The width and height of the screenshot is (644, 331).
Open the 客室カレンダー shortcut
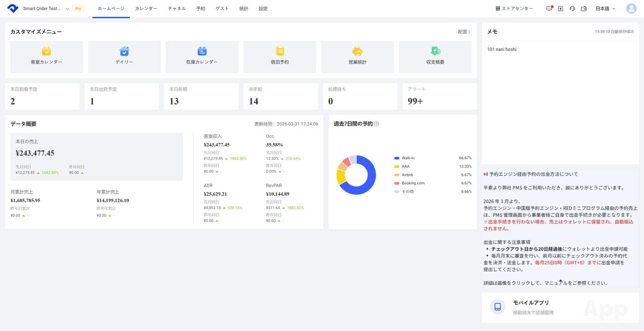(46, 57)
